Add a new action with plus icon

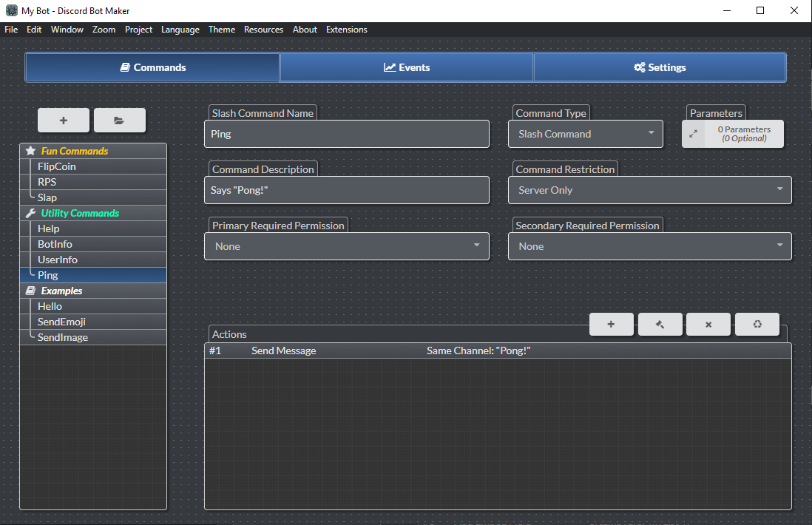click(611, 324)
